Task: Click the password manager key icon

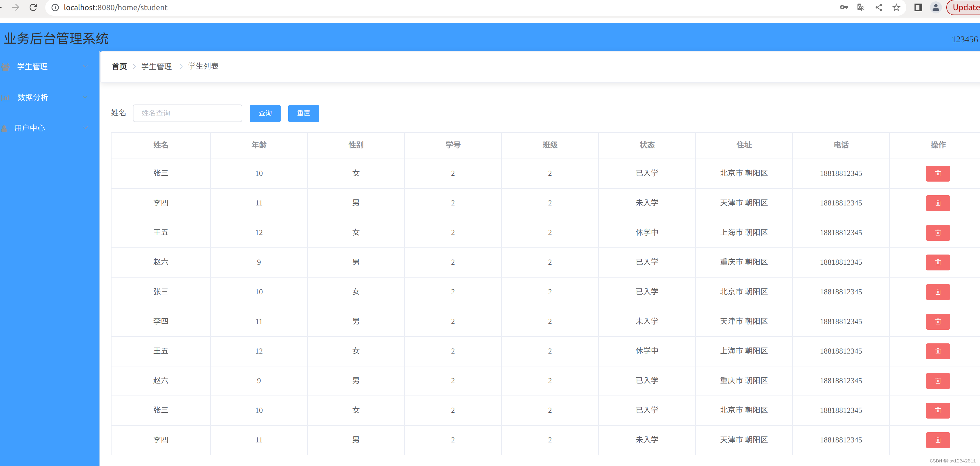Action: click(x=844, y=7)
